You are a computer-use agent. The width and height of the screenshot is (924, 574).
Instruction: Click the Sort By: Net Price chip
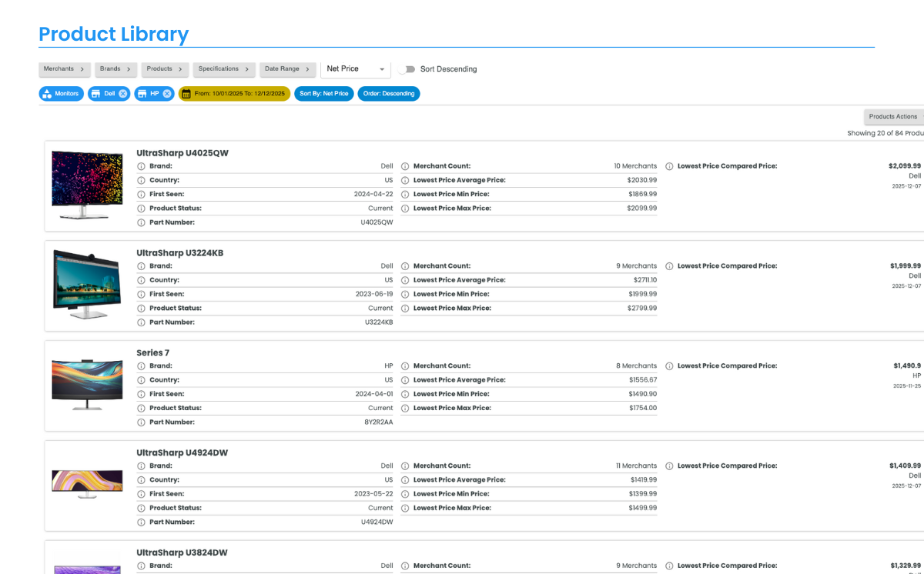pyautogui.click(x=323, y=94)
